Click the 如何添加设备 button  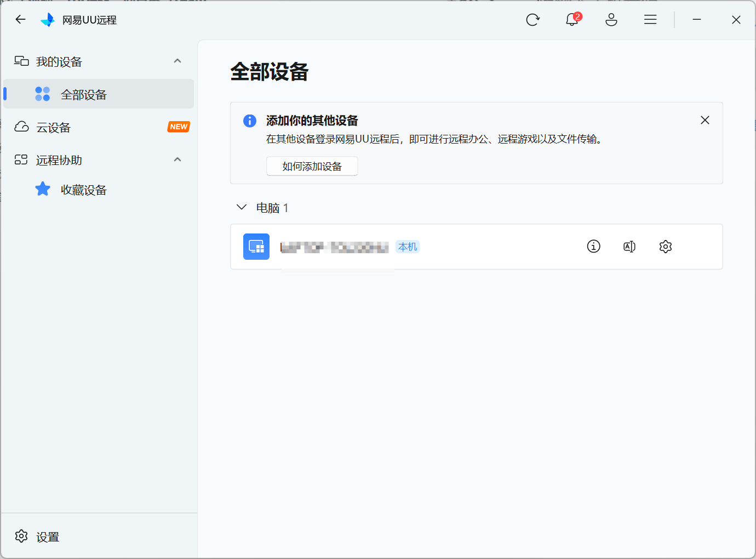[x=312, y=166]
